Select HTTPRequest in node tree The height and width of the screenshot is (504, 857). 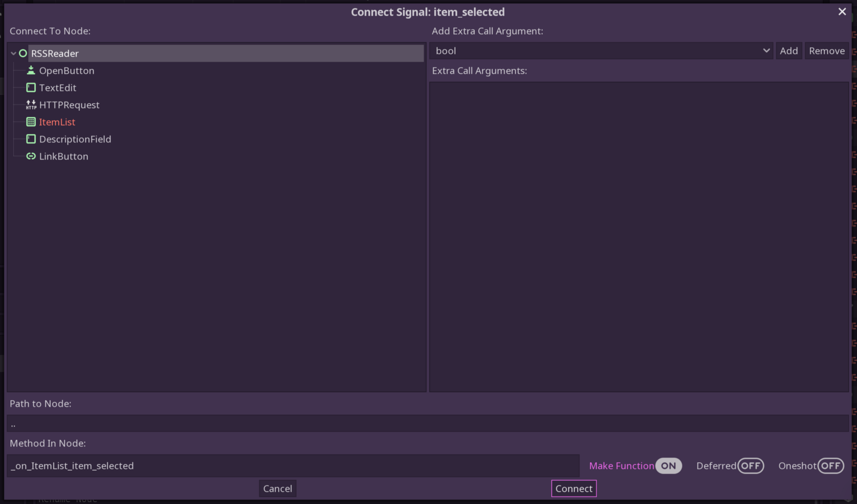[x=69, y=105]
